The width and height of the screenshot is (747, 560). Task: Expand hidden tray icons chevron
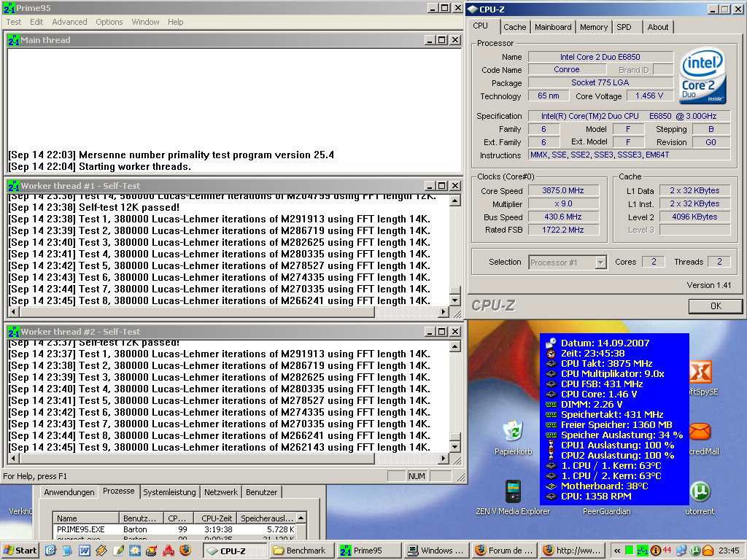tap(617, 551)
